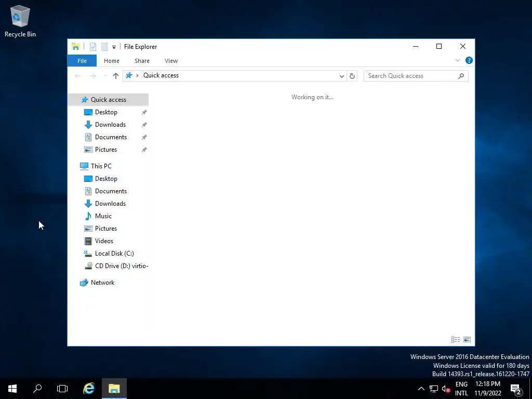Maximize the File Explorer window
This screenshot has height=399, width=532.
click(439, 46)
